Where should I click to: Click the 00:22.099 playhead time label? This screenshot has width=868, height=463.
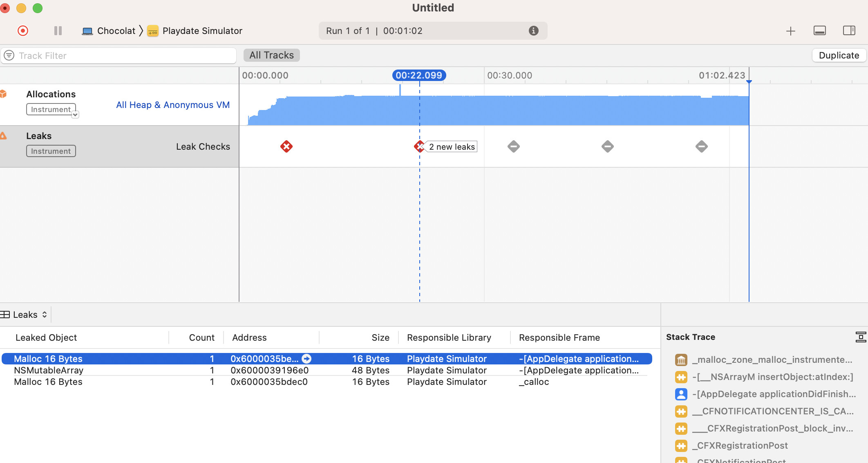point(419,75)
